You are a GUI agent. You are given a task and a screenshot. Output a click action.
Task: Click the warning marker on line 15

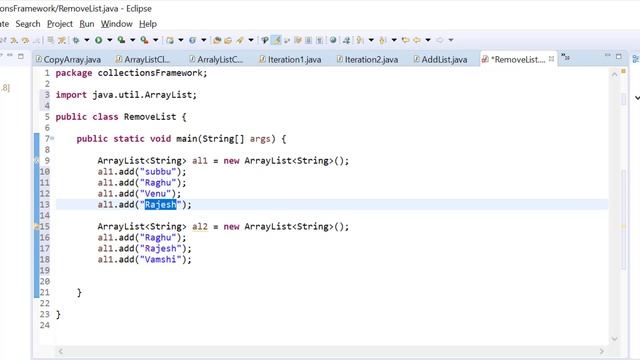tap(36, 227)
